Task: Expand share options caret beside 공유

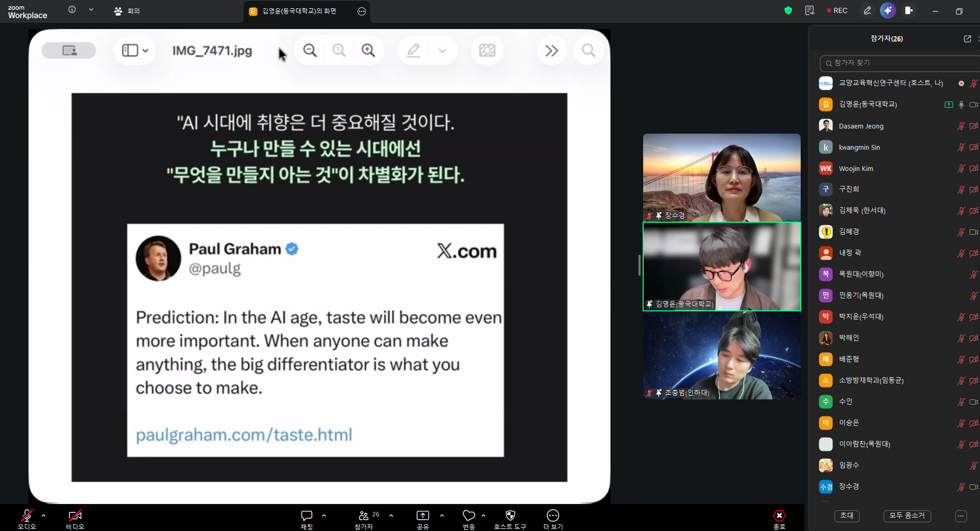Action: 442,515
